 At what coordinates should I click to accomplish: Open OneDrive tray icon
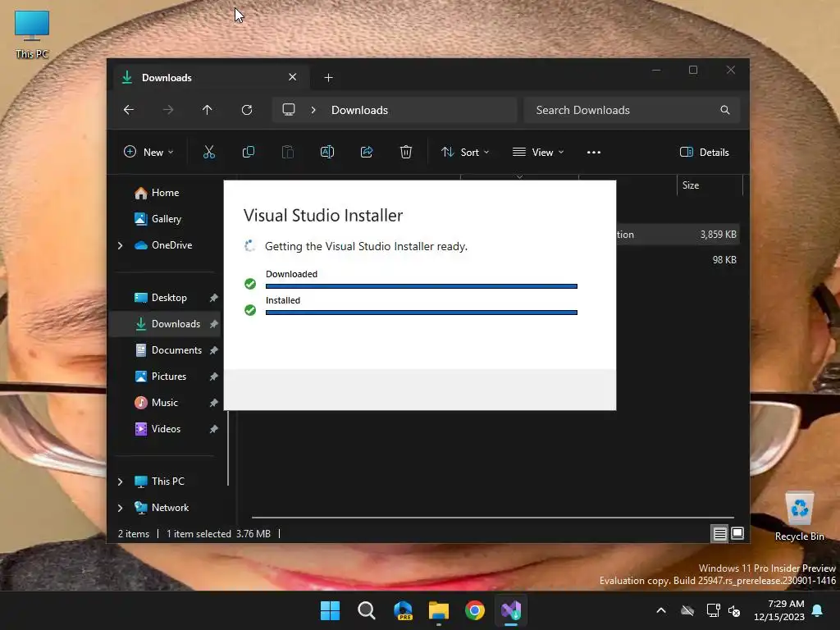(x=687, y=610)
